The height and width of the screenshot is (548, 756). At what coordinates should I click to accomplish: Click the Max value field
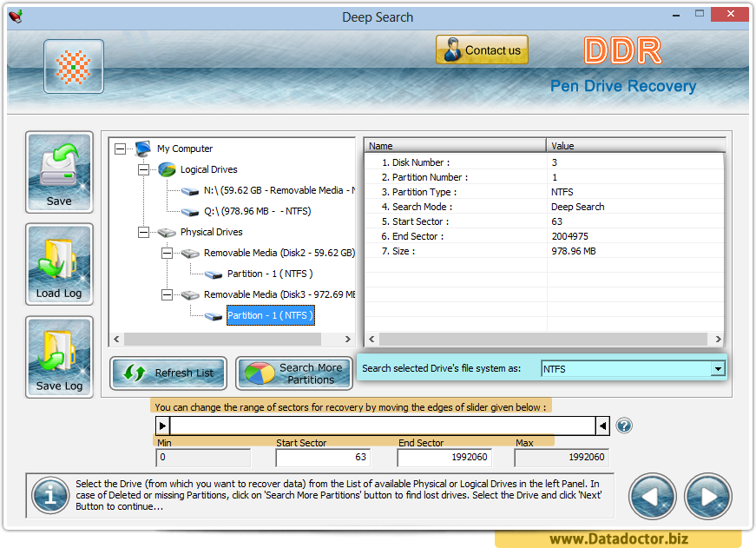(562, 458)
